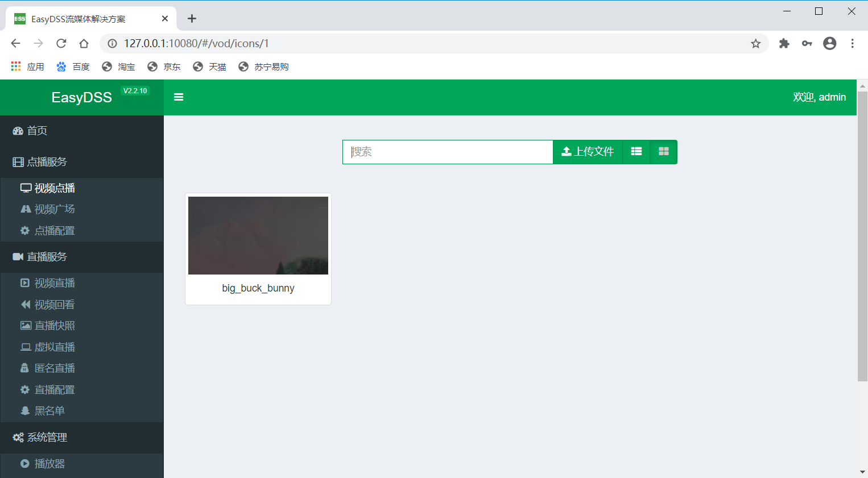
Task: Focus the 搜索 search input field
Action: pos(448,152)
